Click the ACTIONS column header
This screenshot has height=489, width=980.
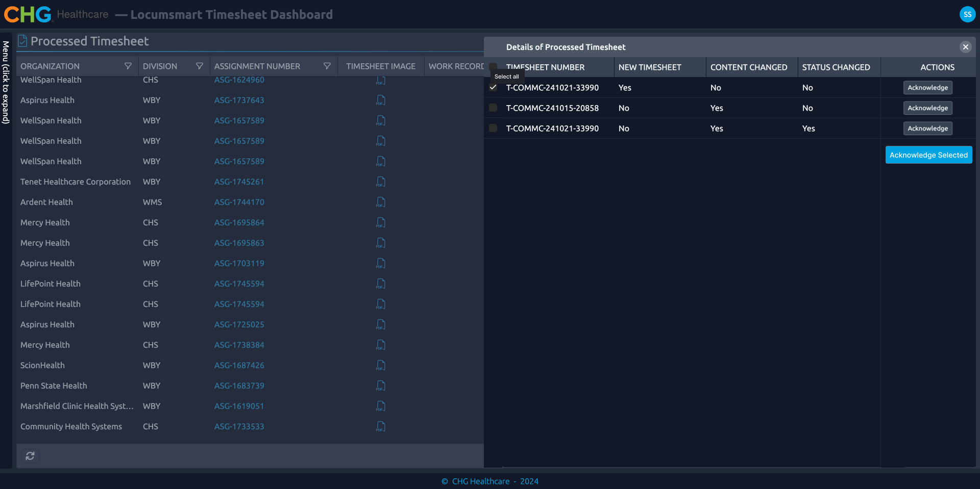(937, 67)
